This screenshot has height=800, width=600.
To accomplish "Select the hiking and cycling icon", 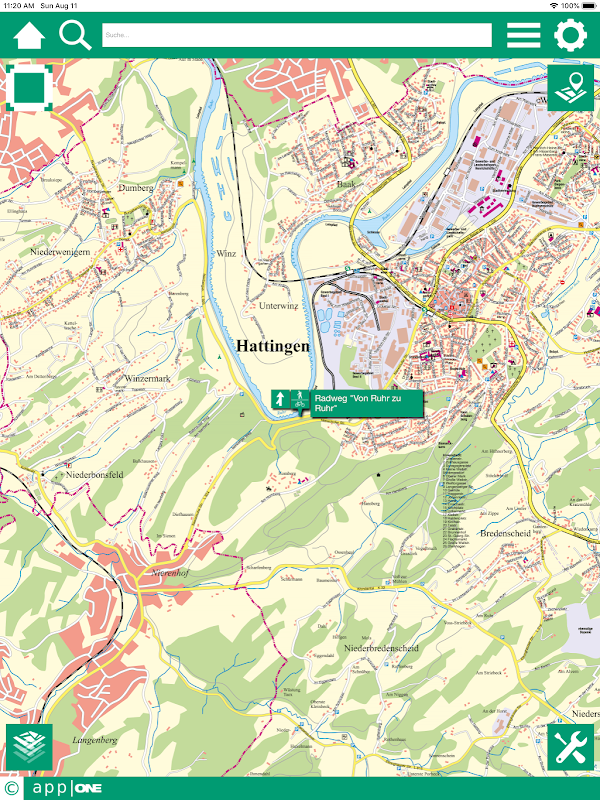I will (300, 399).
